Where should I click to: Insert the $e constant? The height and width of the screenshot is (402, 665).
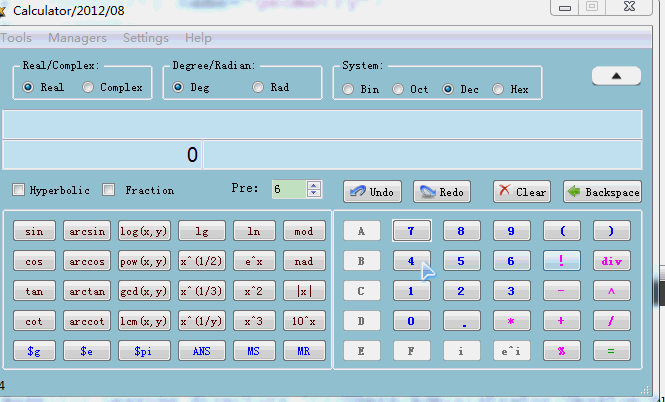87,351
